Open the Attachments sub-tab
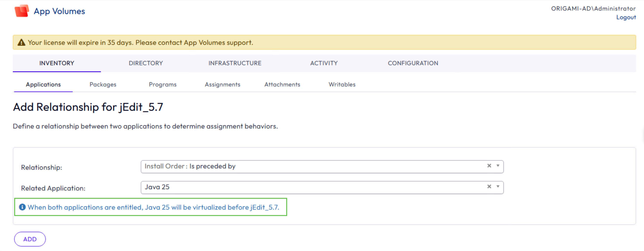This screenshot has height=251, width=644. (x=282, y=84)
